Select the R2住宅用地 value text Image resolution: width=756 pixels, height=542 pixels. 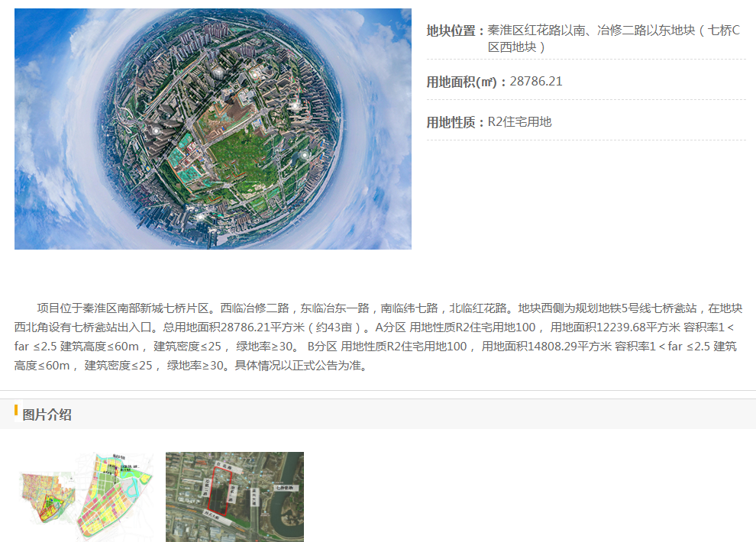tap(519, 122)
